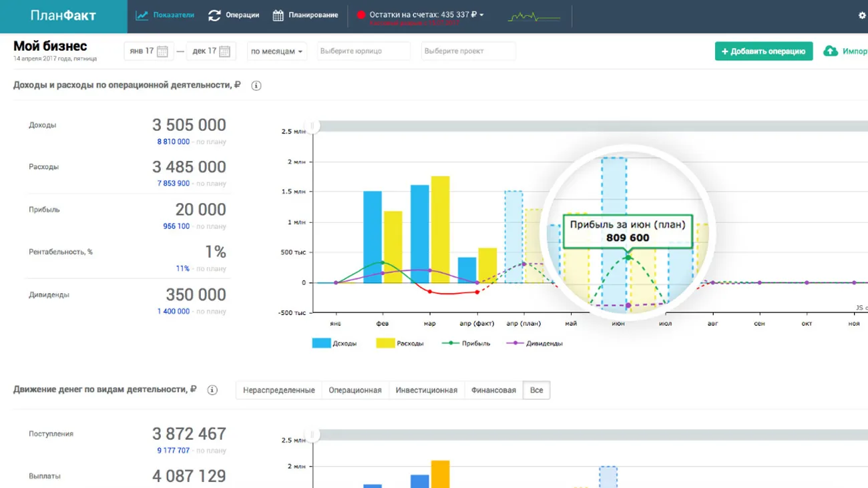Open the start date calendar picker icon
This screenshot has height=488, width=868.
(x=162, y=51)
